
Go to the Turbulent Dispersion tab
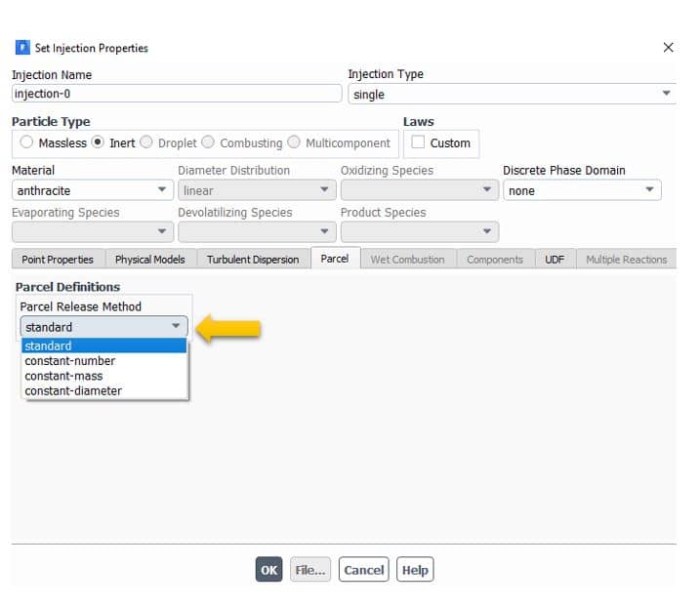tap(254, 260)
